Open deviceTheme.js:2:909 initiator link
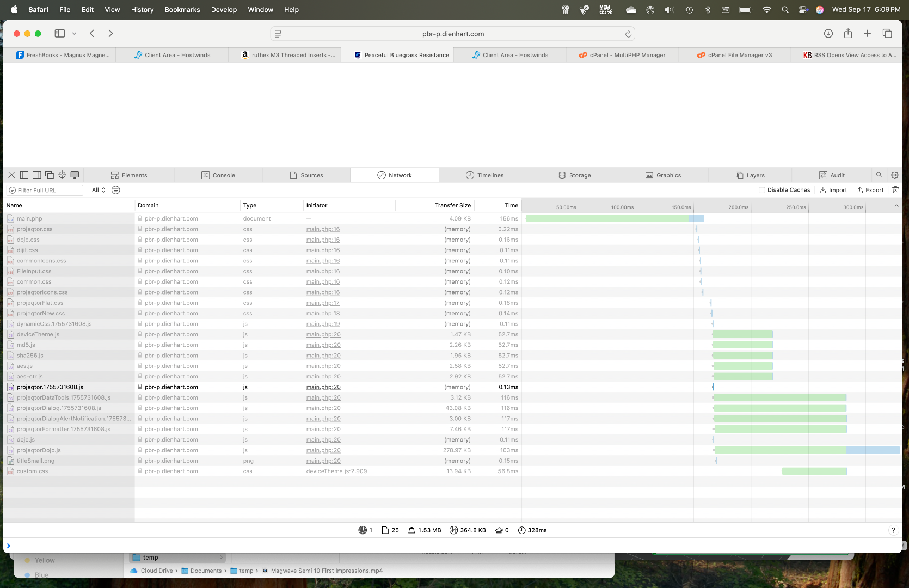Screen dimensions: 909x588 pyautogui.click(x=336, y=471)
